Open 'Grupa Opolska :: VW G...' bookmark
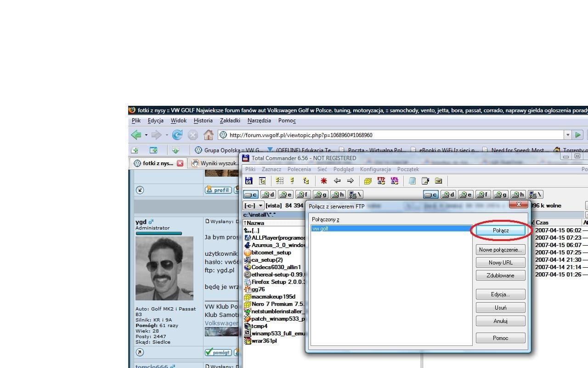This screenshot has height=368, width=588. tap(229, 150)
